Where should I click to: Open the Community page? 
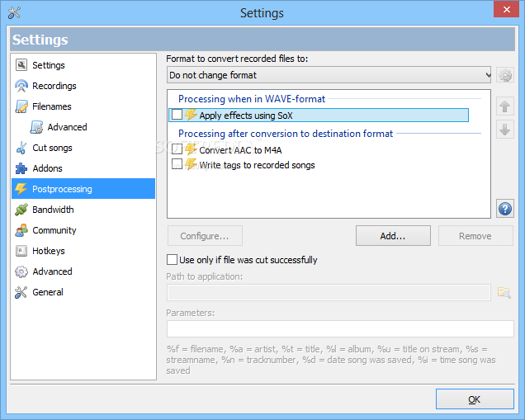coord(83,230)
